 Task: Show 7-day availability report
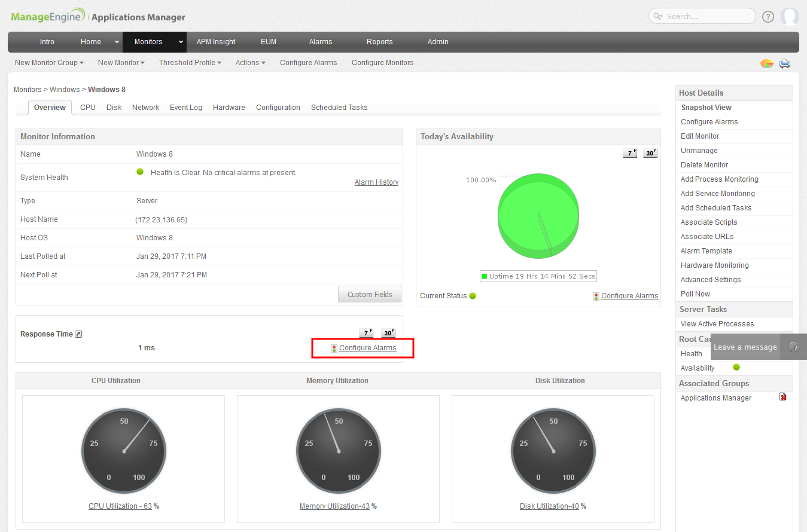(x=630, y=153)
